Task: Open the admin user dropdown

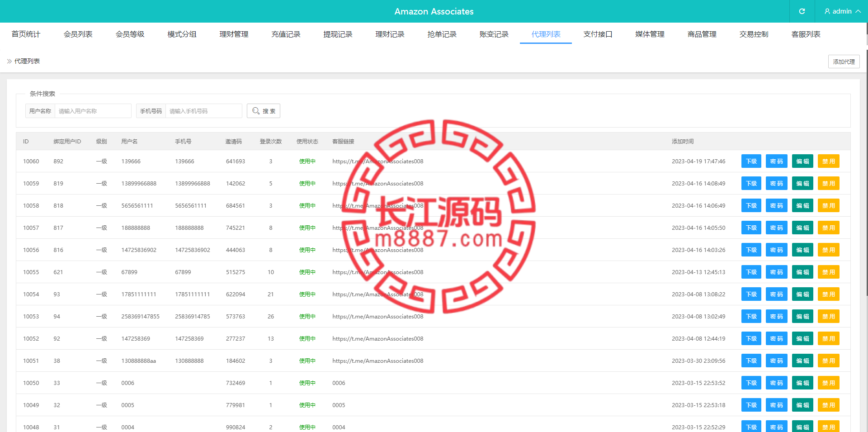Action: (843, 11)
